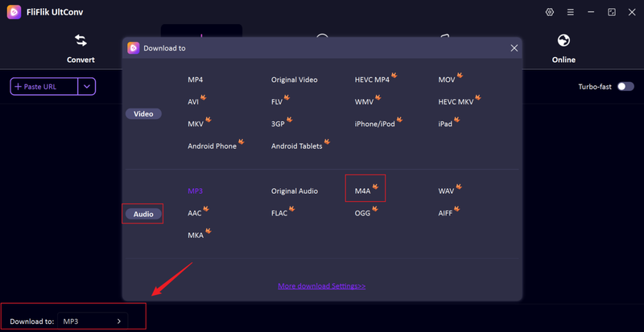
Task: Click the premium crown beside HEVC MKV
Action: [x=478, y=98]
